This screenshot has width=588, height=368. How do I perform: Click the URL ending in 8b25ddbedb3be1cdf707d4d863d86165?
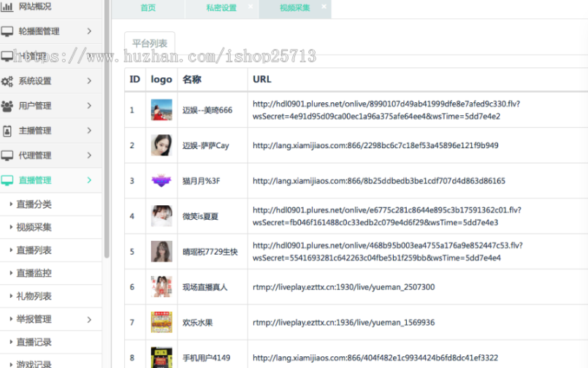click(379, 181)
